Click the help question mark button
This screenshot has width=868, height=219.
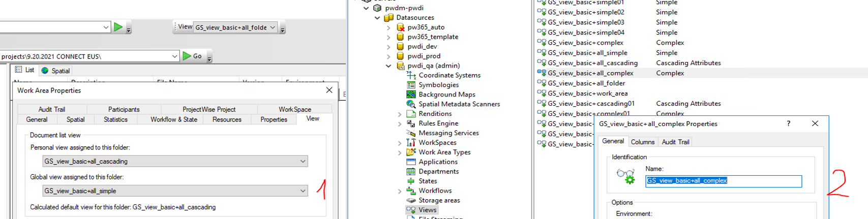tap(788, 123)
